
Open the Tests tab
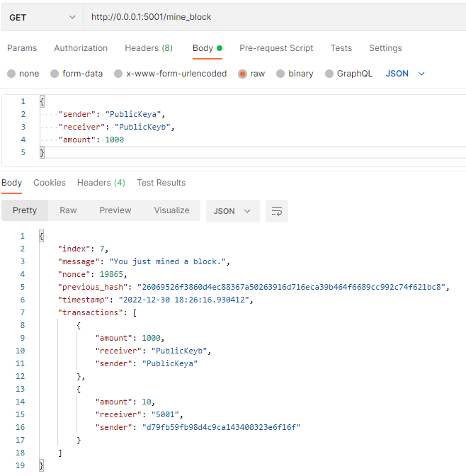click(341, 48)
